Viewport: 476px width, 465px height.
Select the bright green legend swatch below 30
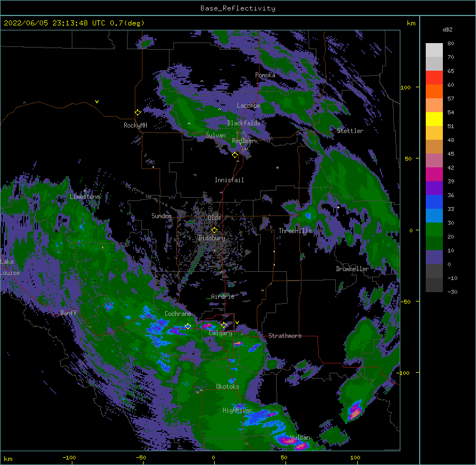434,230
